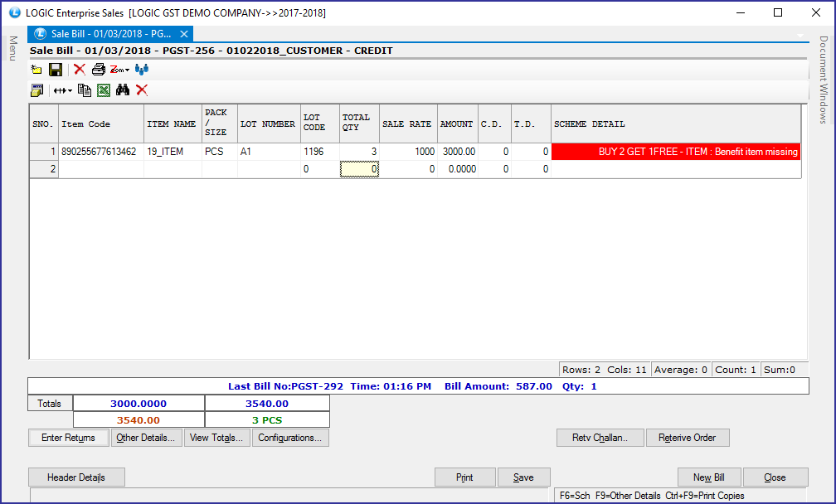Screen dimensions: 836x504
Task: Click the AMOUNT column header
Action: click(458, 124)
